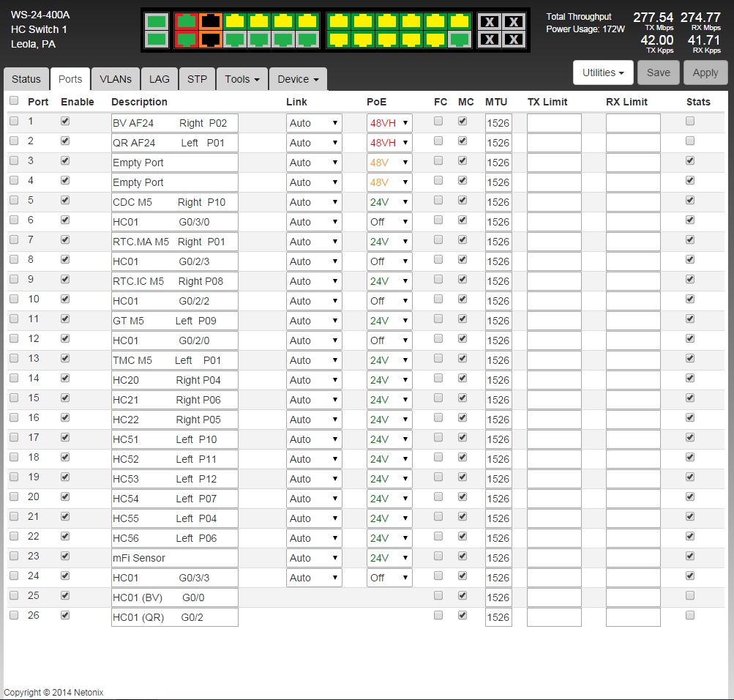This screenshot has width=734, height=700.
Task: Click the Save button
Action: [658, 72]
